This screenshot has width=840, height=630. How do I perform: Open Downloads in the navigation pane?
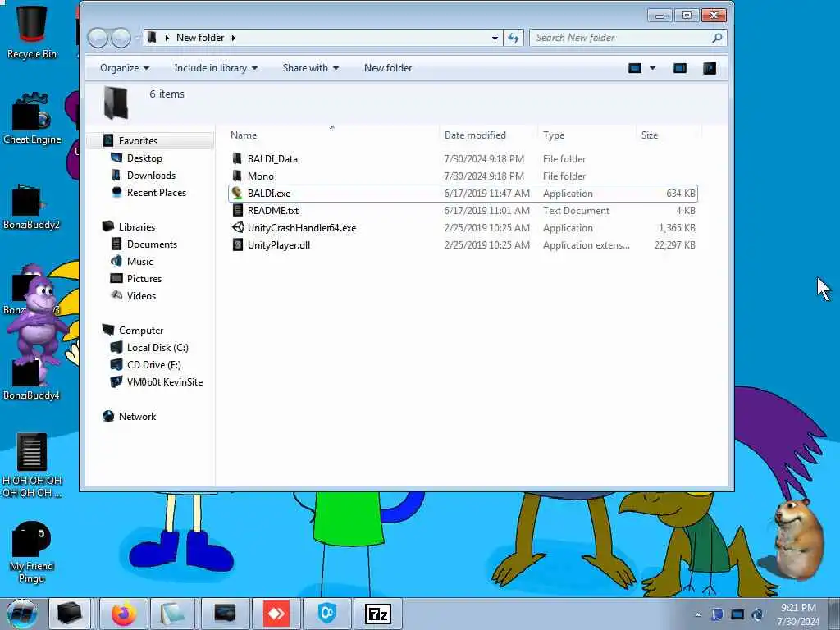[151, 176]
